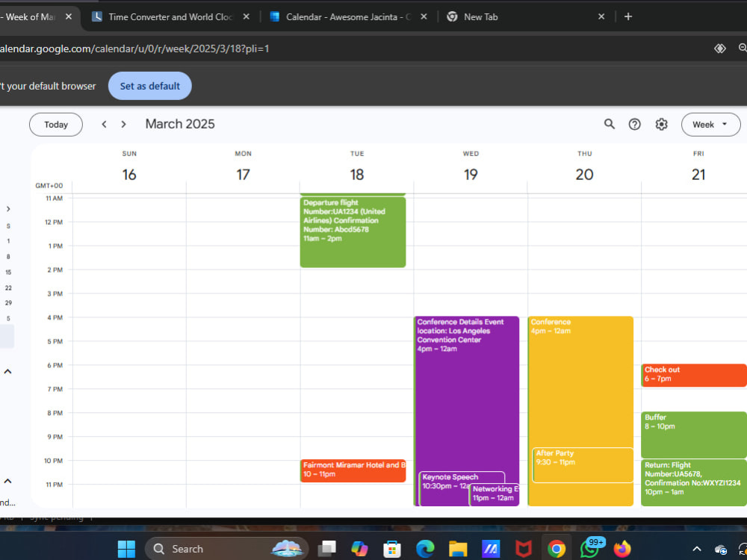Open the After Party event
Viewport: 747px width, 560px height.
(583, 464)
